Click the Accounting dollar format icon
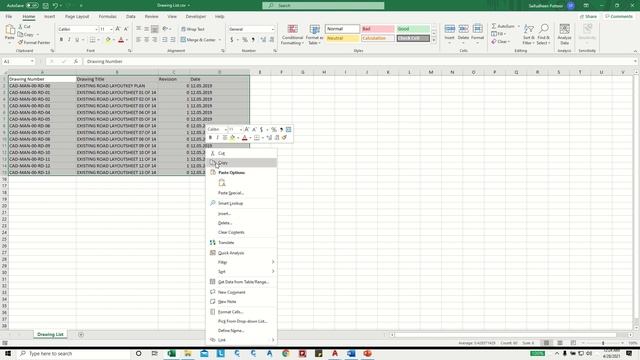Viewport: 640px width, 360px height. [231, 40]
